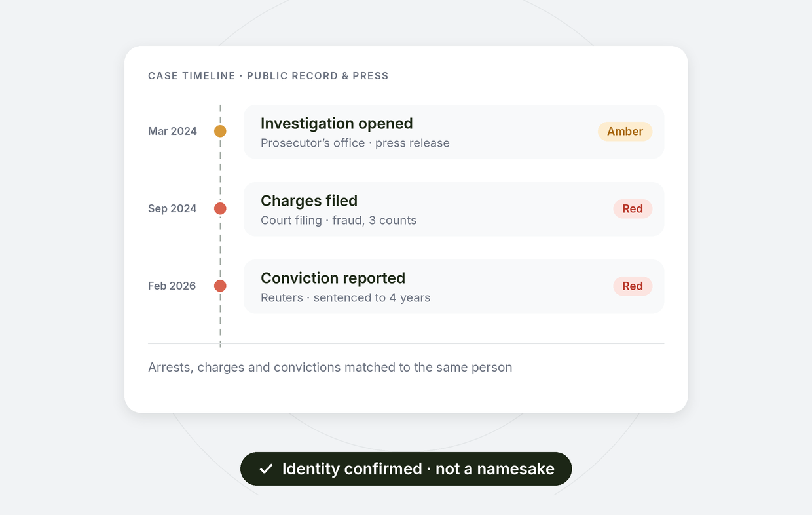Click 'Court filing · fraud, 3 counts' text

pyautogui.click(x=339, y=220)
